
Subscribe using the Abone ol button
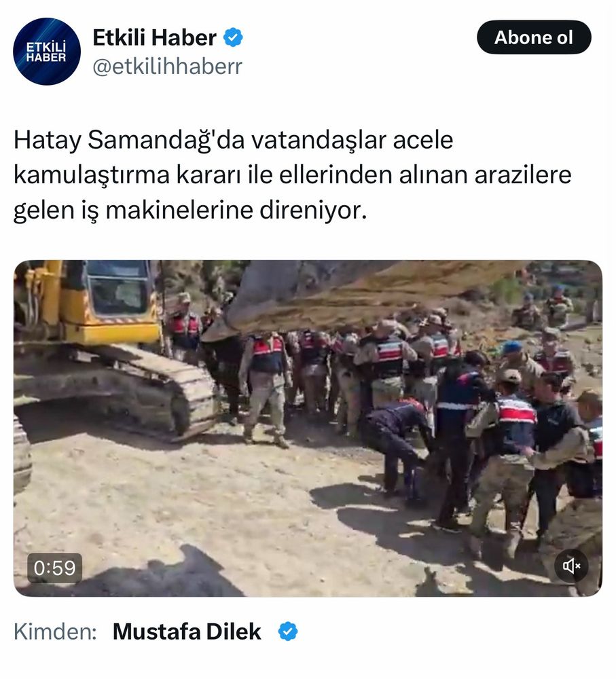pyautogui.click(x=534, y=37)
